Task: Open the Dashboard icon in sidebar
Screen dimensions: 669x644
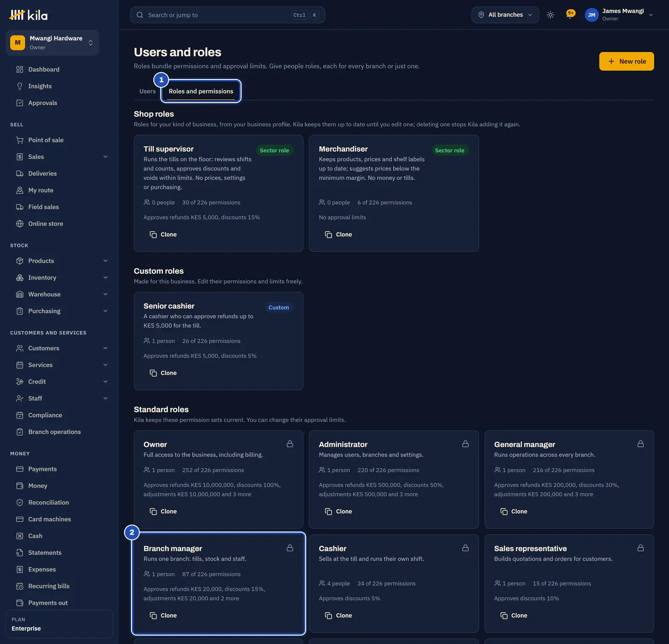Action: [x=20, y=69]
